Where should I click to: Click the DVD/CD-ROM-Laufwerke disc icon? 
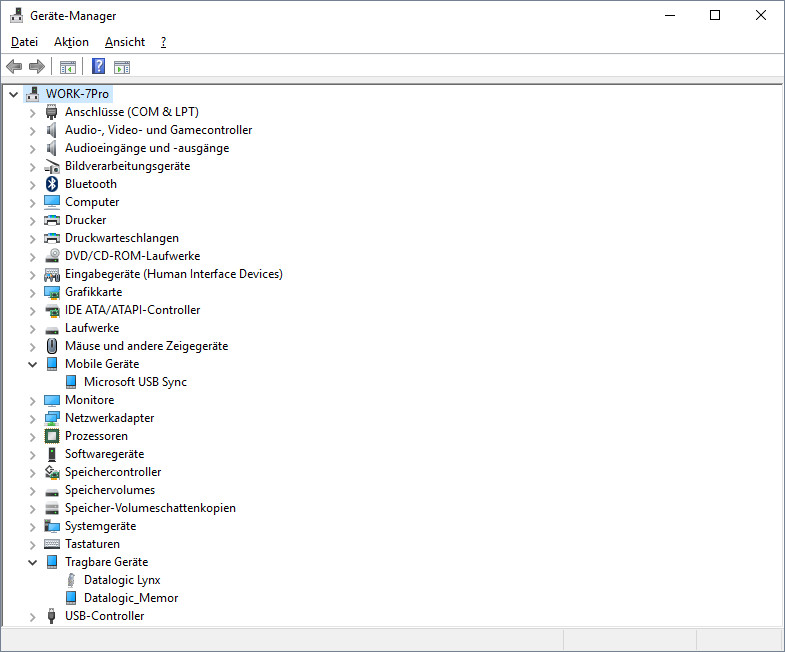(52, 256)
